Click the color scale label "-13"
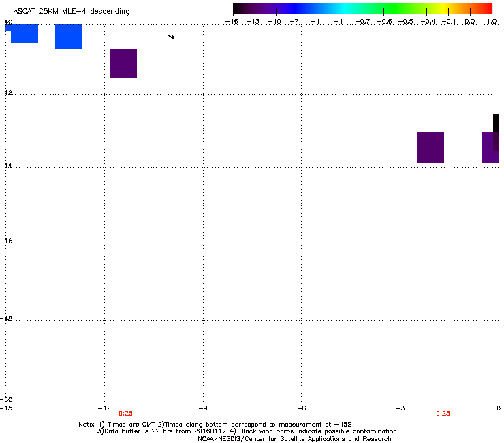 [253, 22]
